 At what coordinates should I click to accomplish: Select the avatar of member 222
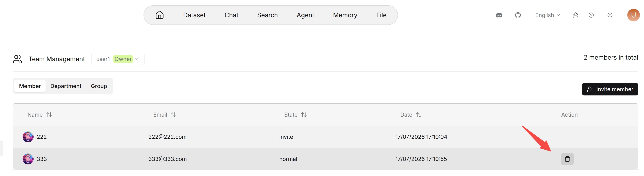click(28, 137)
